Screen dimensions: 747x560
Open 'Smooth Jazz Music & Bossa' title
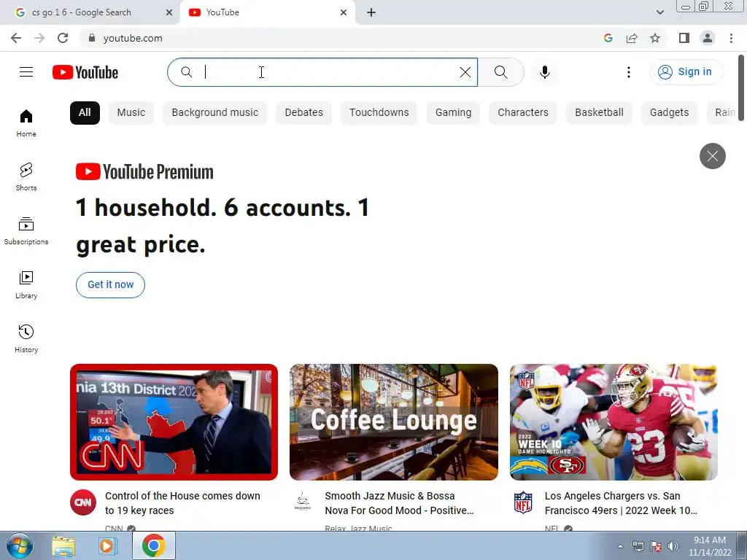coord(399,503)
